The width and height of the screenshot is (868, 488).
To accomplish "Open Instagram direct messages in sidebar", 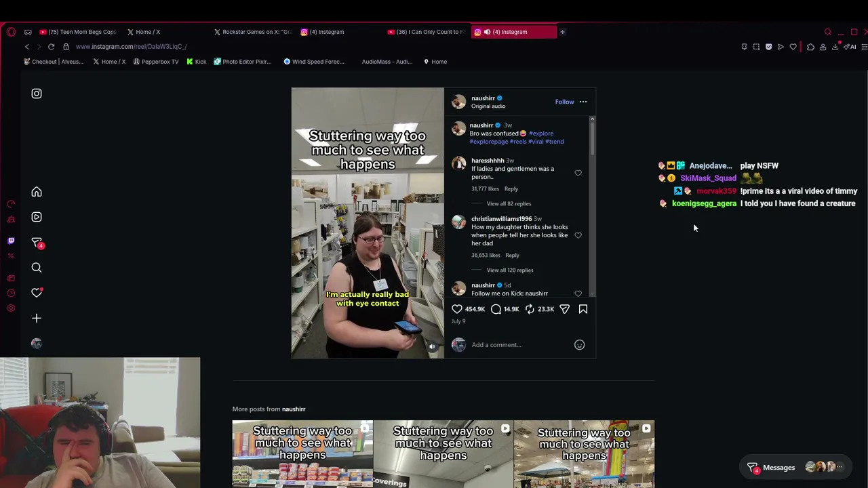I will click(37, 243).
